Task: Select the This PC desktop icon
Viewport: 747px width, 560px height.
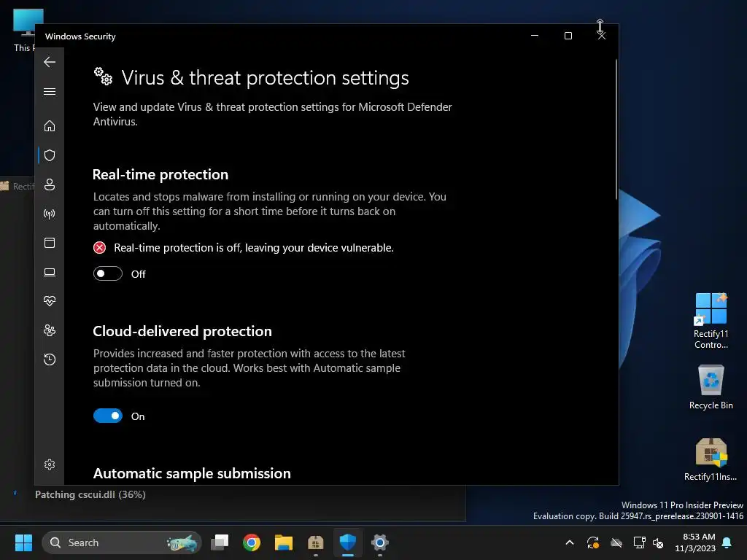Action: coord(23,29)
